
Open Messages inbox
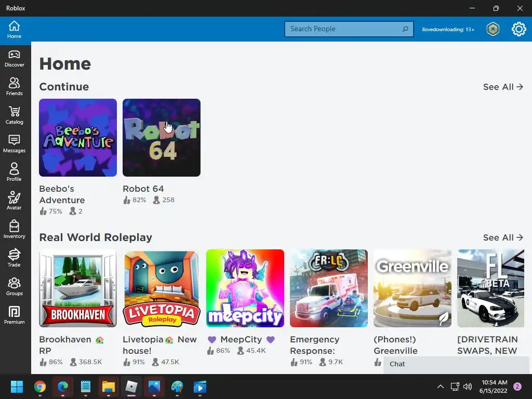pos(14,144)
